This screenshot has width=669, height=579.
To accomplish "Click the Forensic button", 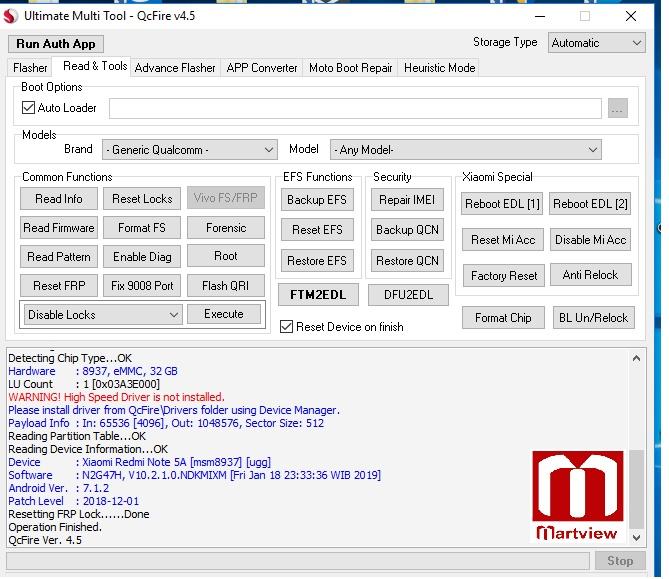I will click(226, 228).
